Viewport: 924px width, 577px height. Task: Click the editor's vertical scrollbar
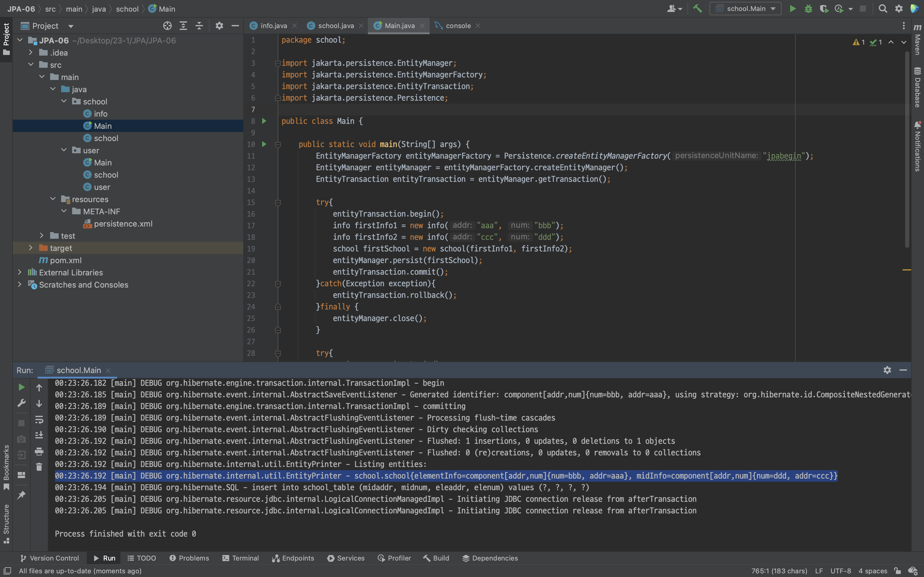[x=907, y=149]
